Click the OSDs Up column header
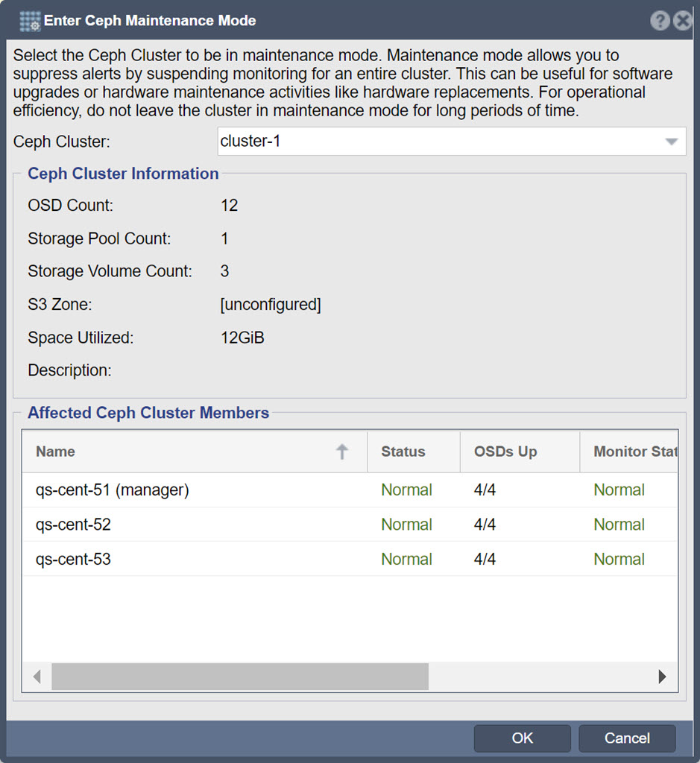This screenshot has height=763, width=700. (520, 452)
